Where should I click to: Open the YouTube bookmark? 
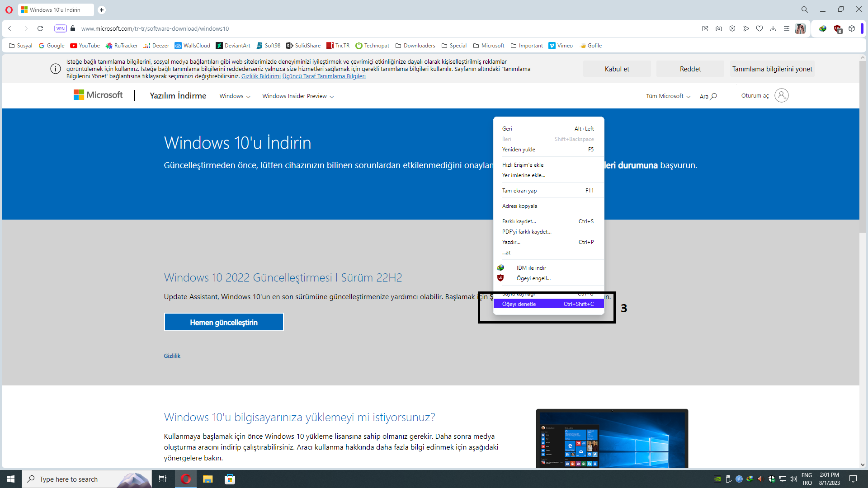[85, 46]
